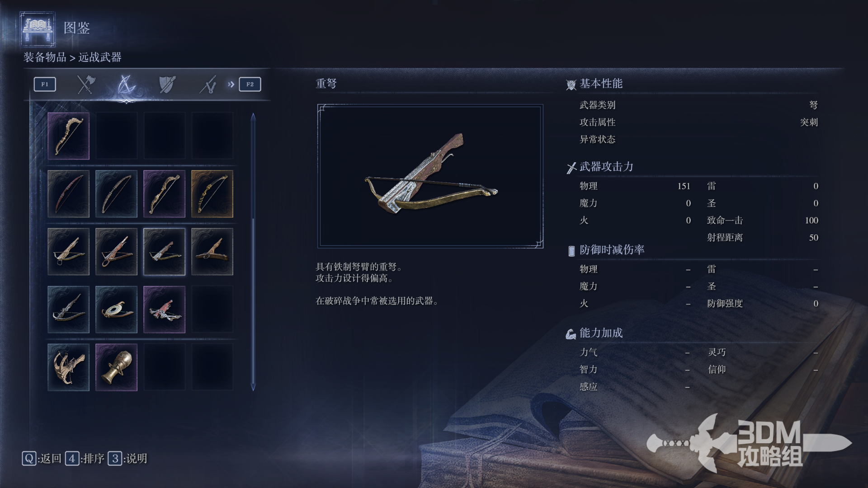The height and width of the screenshot is (488, 868).
Task: Click the scrollbar down arrow
Action: pos(253,387)
